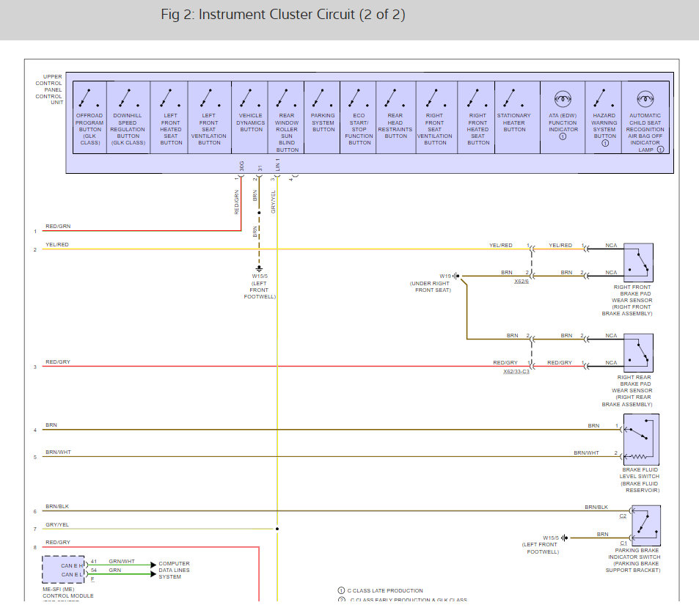Click the C1 connector label at parking brake switch
This screenshot has height=616, width=699.
coord(623,543)
